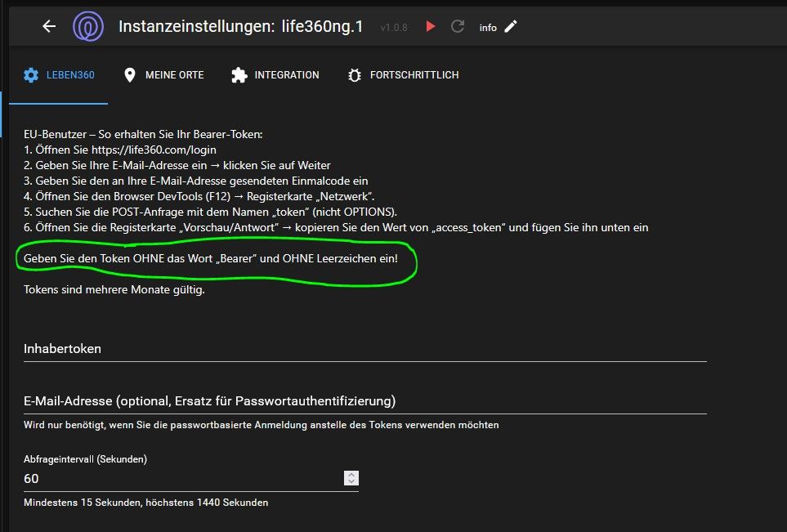Go back with the left arrow icon
Viewport: 787px width, 532px height.
(x=49, y=26)
